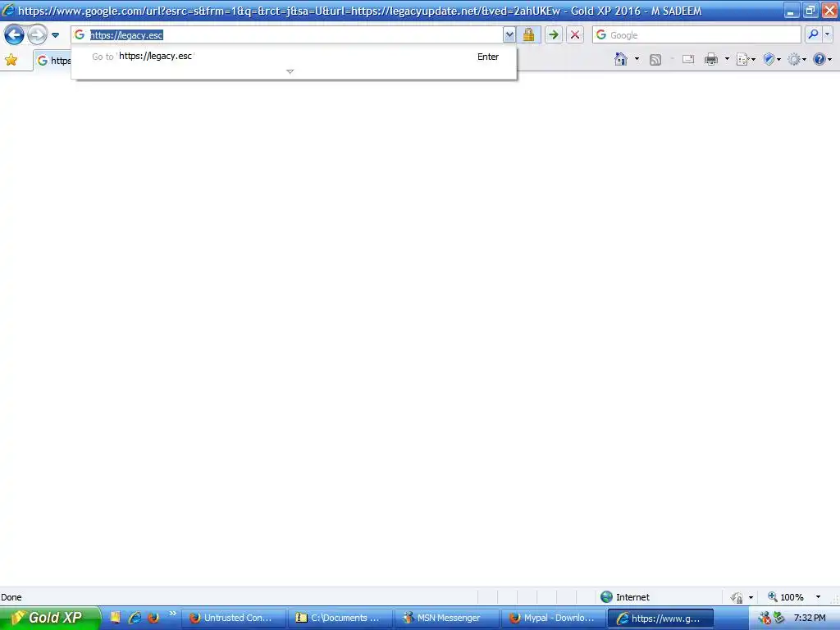Launch Internet Explorer from quick launch
This screenshot has width=840, height=630.
pos(135,618)
